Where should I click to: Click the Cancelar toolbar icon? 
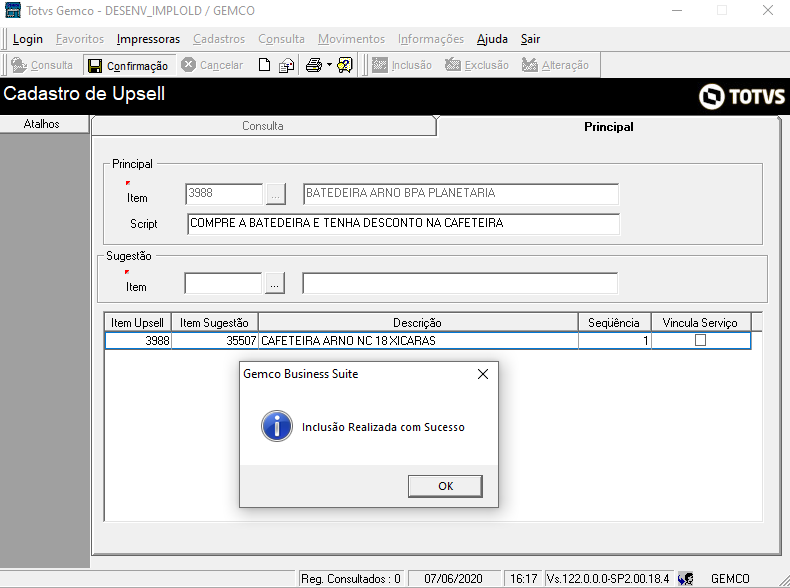click(x=188, y=65)
